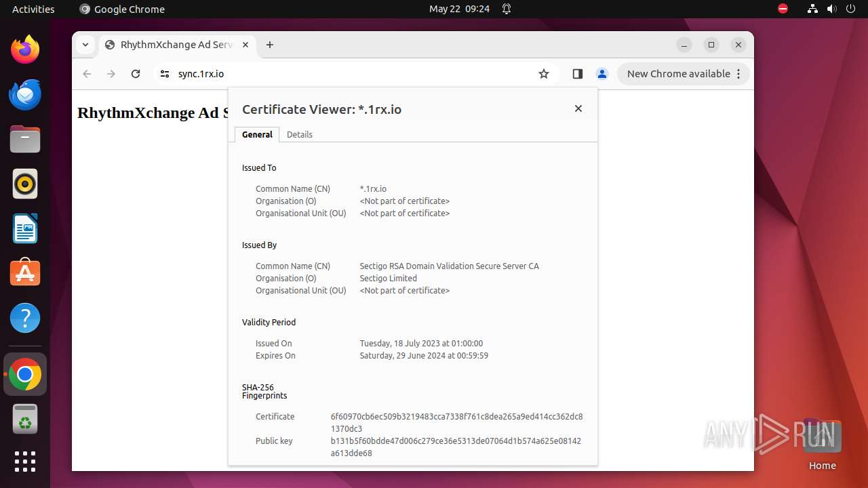Select the RhythmXchange Ad Server tab
The width and height of the screenshot is (868, 488).
tap(178, 45)
